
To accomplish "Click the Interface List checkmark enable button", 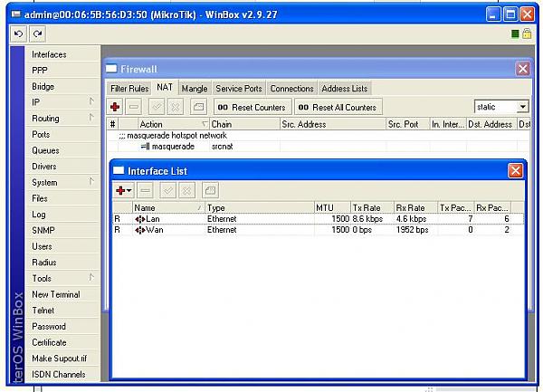I will point(168,190).
